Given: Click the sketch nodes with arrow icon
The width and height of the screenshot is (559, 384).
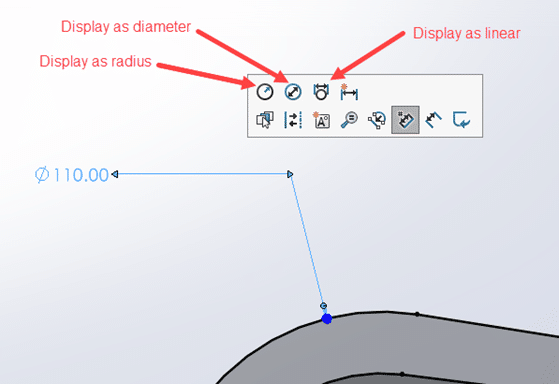Looking at the screenshot, I should 377,120.
